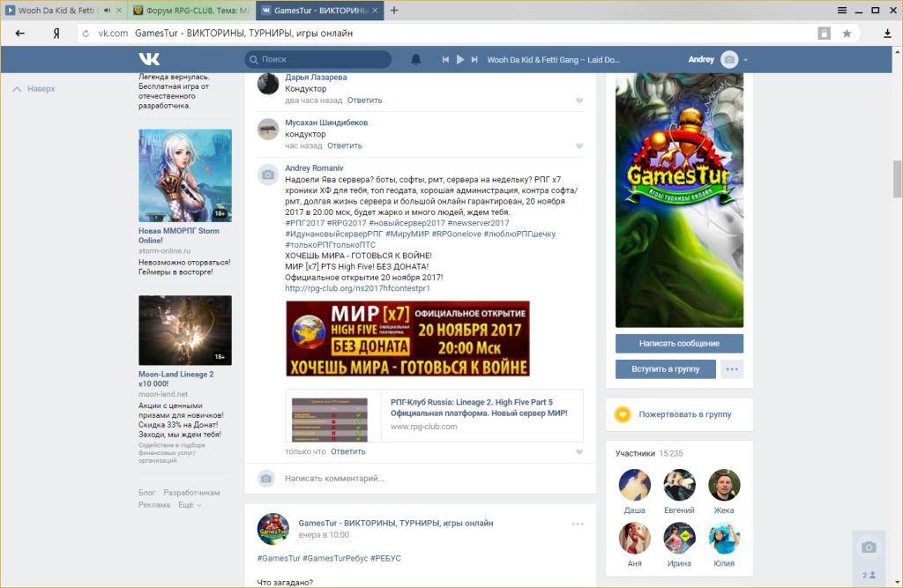Viewport: 903px width, 588px height.
Task: Reply to Дарья Лазарева's comment
Action: tap(364, 100)
